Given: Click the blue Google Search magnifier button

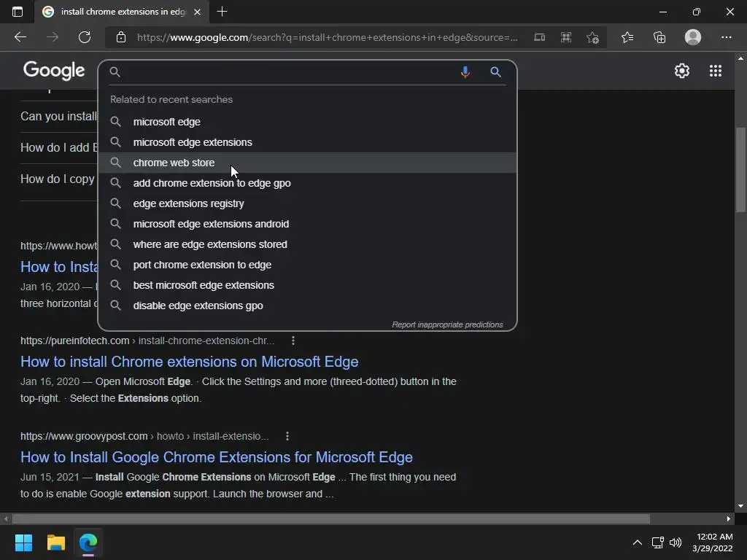Looking at the screenshot, I should pos(495,72).
